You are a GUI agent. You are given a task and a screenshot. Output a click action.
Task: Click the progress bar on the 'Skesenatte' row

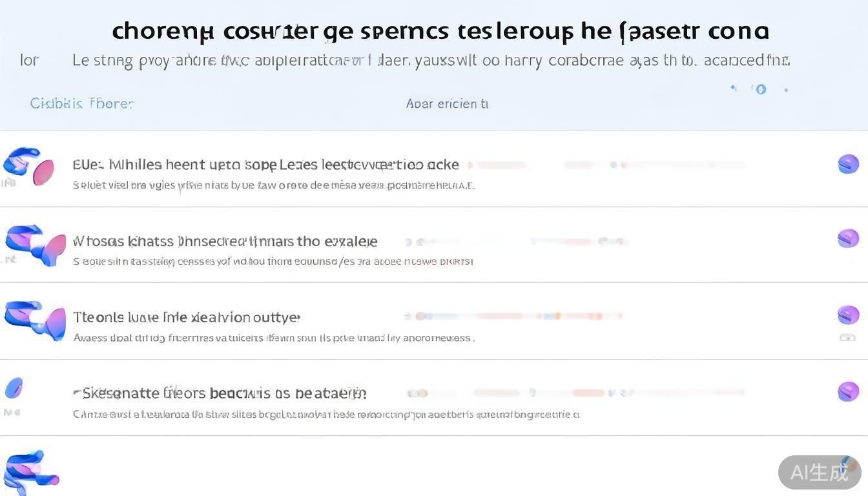[x=576, y=393]
